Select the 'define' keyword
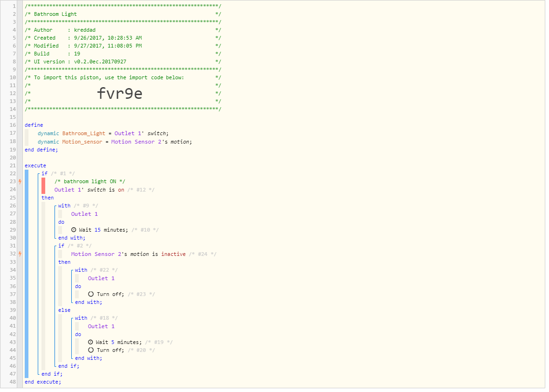The width and height of the screenshot is (549, 392). (34, 125)
